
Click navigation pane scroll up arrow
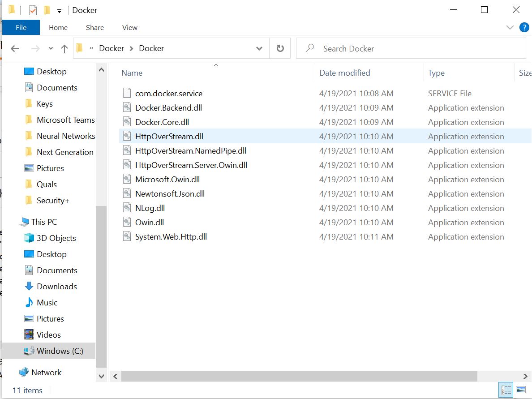[101, 70]
